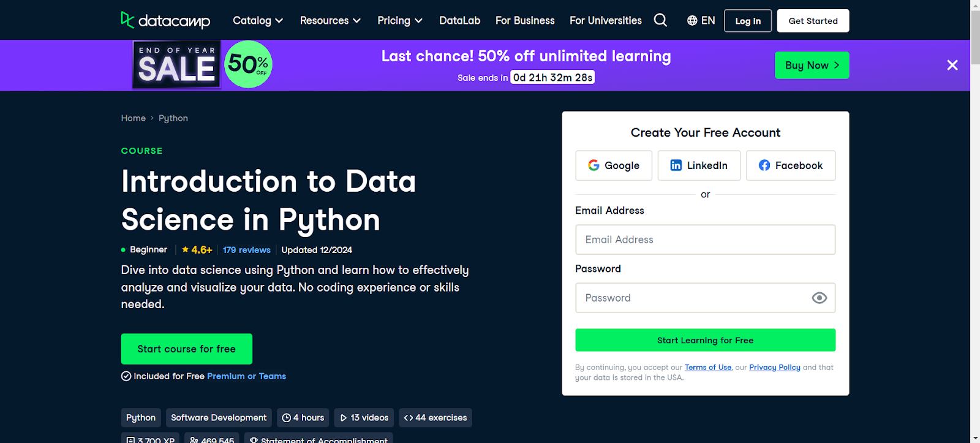Click the 13 videos play tag
This screenshot has width=980, height=443.
coord(364,418)
